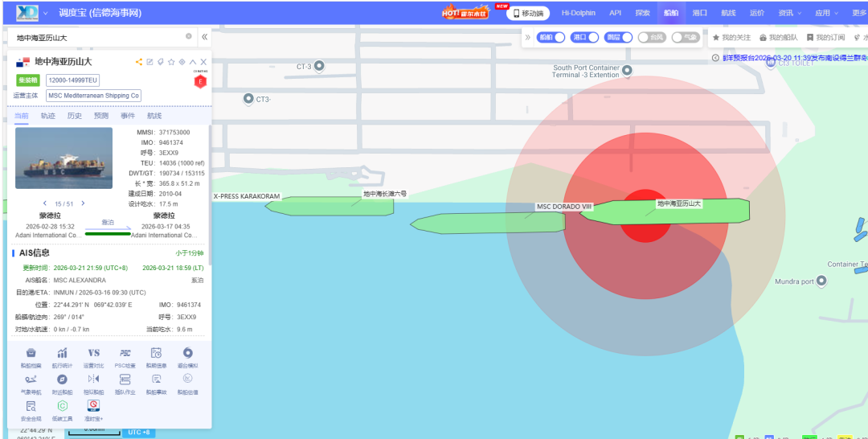
Task: Enable the 台风 typhoon layer switch
Action: pyautogui.click(x=652, y=37)
